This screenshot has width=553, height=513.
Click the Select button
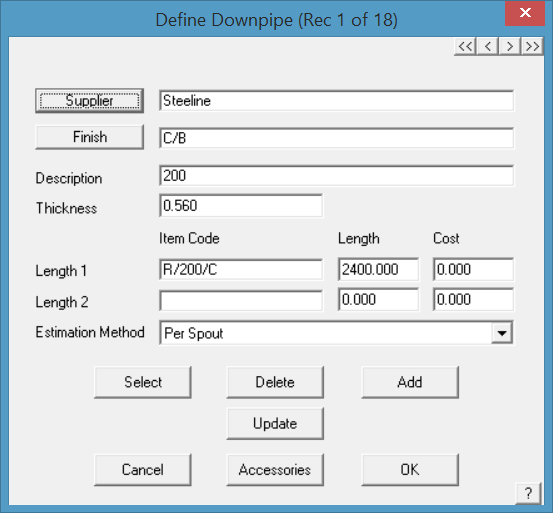pos(143,382)
